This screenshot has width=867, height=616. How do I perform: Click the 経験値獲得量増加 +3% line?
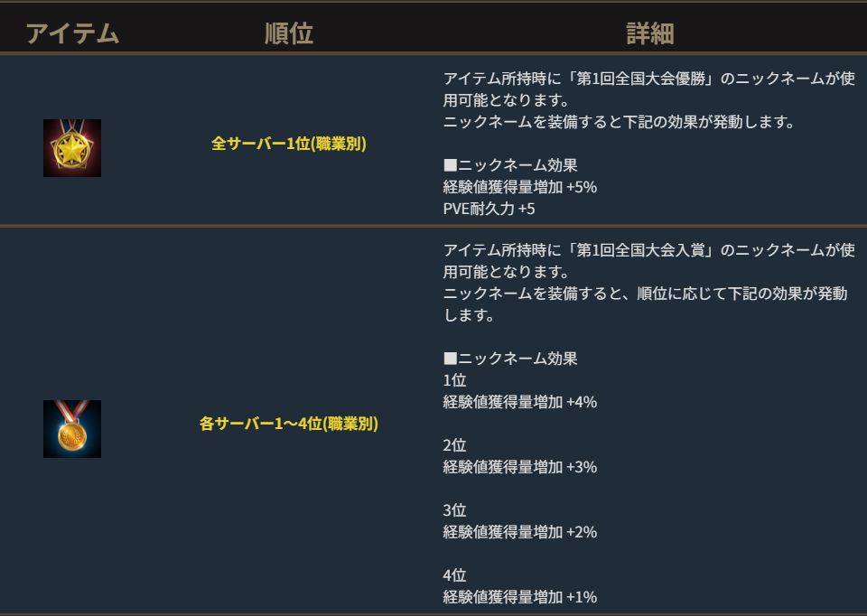(x=520, y=467)
